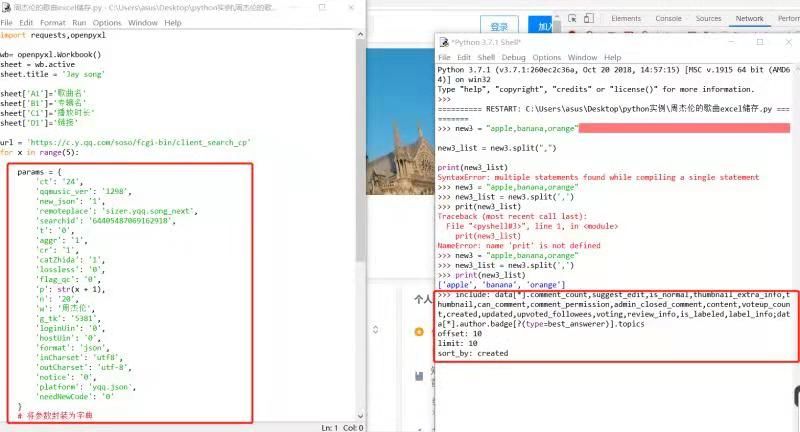This screenshot has width=800, height=432.
Task: Click the IDLE editor file icon in title bar
Action: [6, 7]
